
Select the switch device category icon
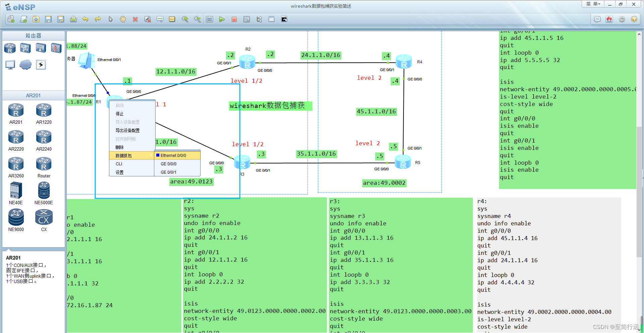(x=25, y=48)
